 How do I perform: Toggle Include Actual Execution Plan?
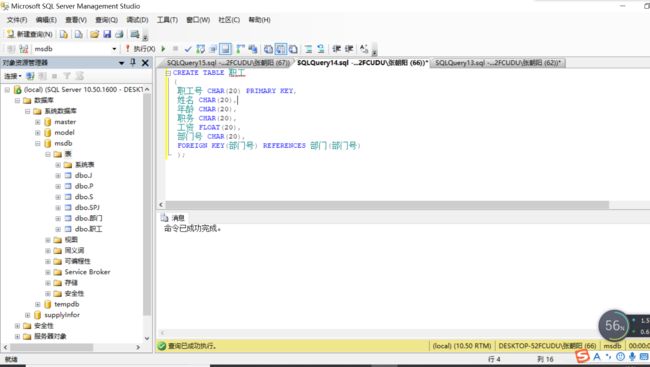tap(240, 49)
